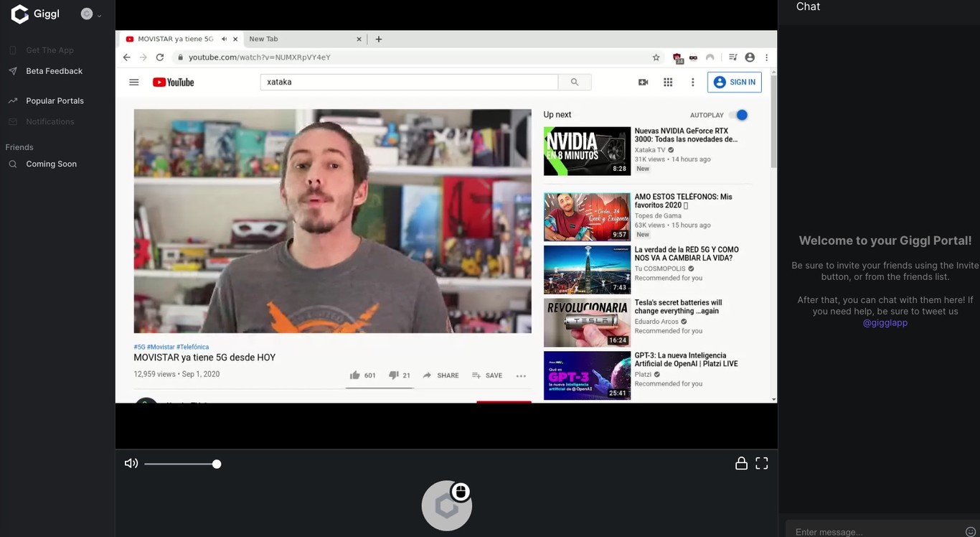Bookmark this page with the star icon
The width and height of the screenshot is (980, 537).
[656, 57]
